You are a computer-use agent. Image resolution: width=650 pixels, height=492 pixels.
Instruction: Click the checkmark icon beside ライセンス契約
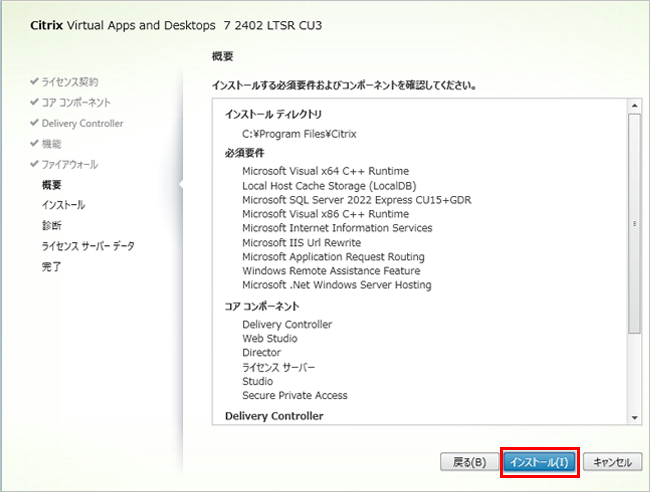tap(34, 81)
